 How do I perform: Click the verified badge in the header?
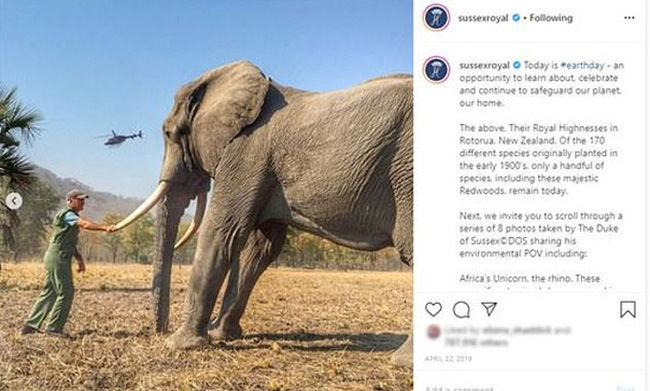tap(516, 18)
